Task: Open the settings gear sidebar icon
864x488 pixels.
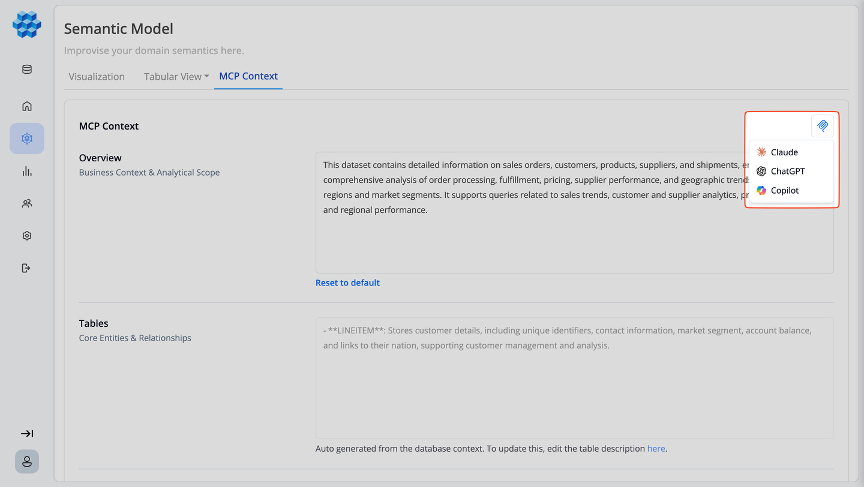Action: 27,236
